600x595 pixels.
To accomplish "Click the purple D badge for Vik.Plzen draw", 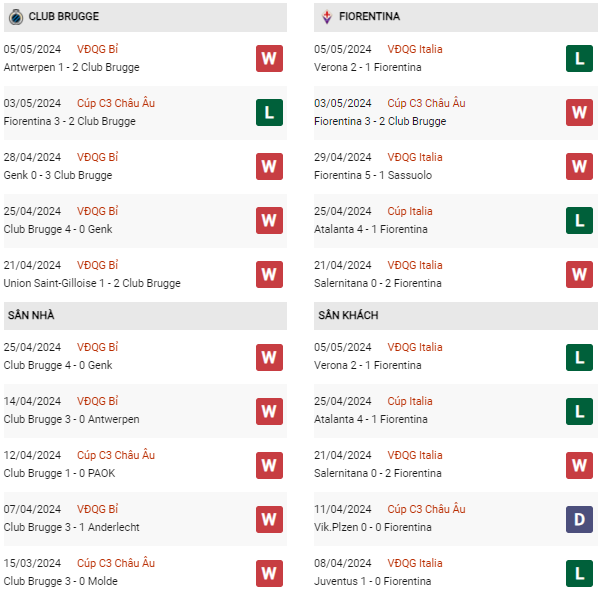I will point(579,519).
